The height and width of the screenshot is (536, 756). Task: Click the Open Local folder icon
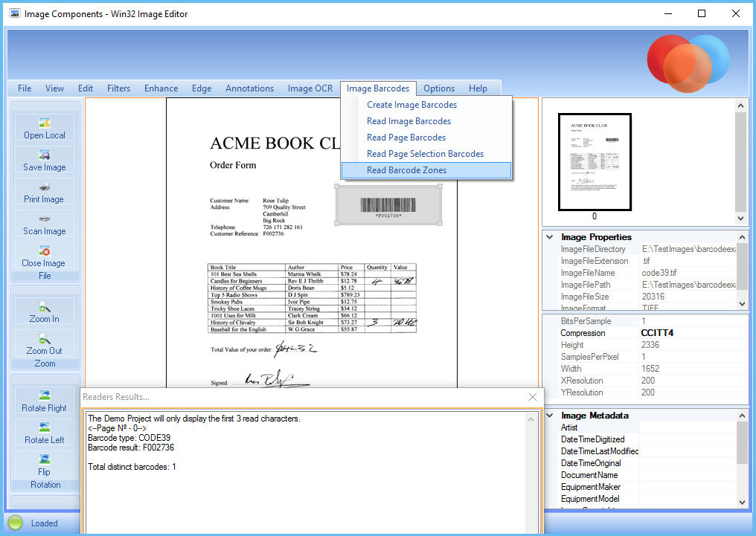[x=45, y=123]
